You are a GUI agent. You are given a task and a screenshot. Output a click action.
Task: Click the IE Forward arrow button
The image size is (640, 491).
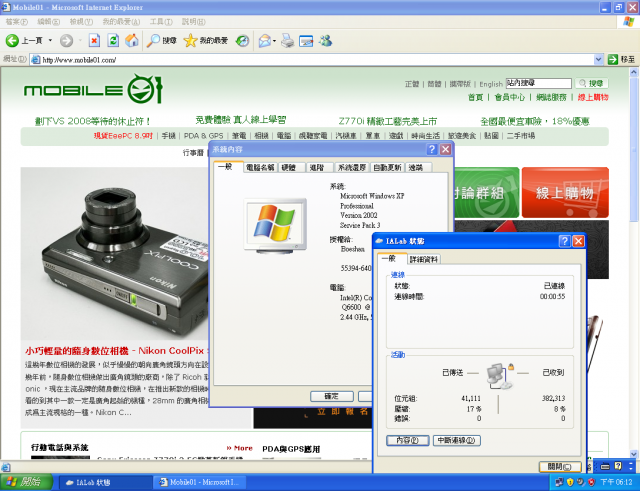66,40
